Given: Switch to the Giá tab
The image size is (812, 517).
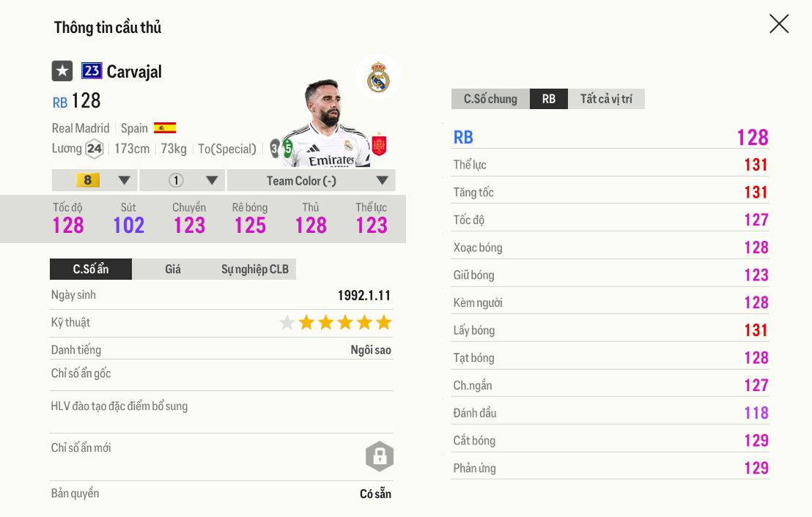Looking at the screenshot, I should [173, 269].
